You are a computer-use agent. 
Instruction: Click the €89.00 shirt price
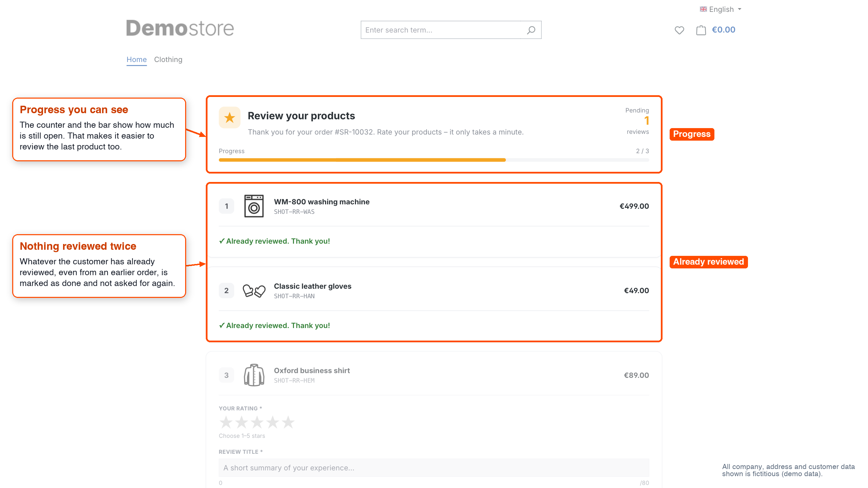(636, 375)
